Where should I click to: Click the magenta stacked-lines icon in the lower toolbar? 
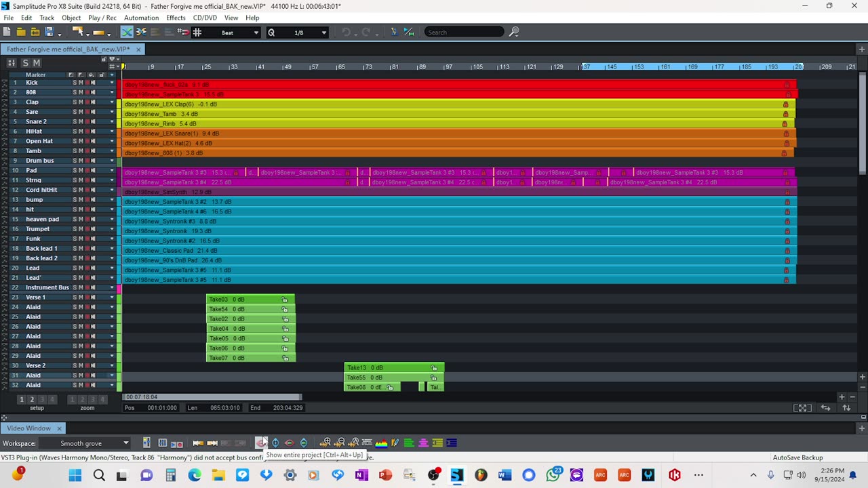click(x=423, y=443)
